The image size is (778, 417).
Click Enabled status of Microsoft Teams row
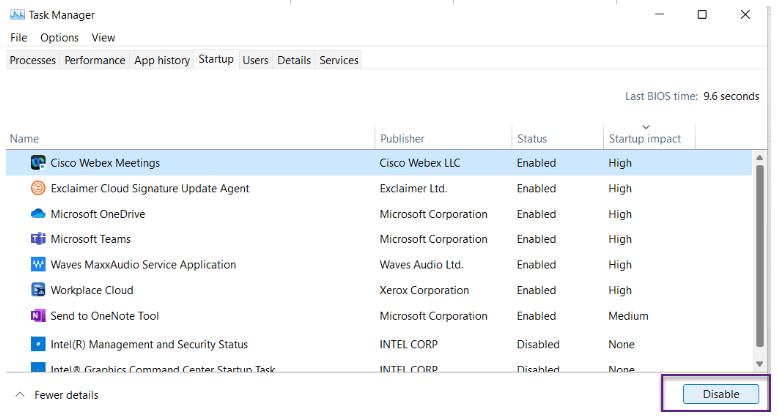coord(536,239)
